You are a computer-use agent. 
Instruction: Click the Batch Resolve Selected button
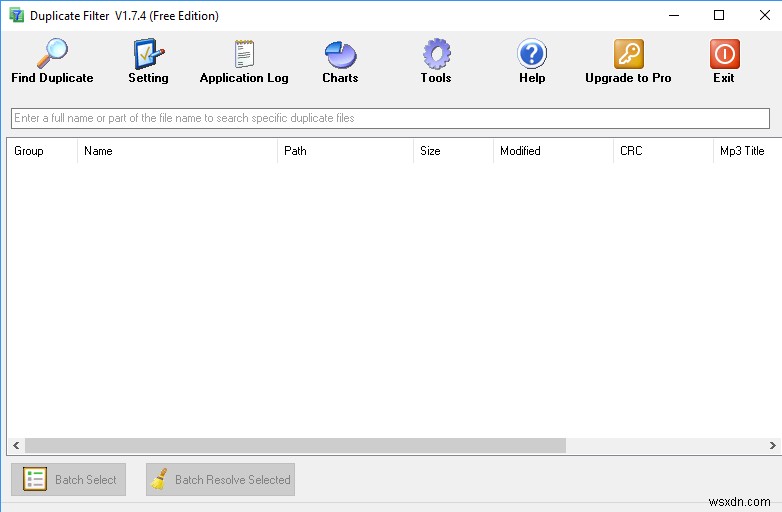pos(220,479)
